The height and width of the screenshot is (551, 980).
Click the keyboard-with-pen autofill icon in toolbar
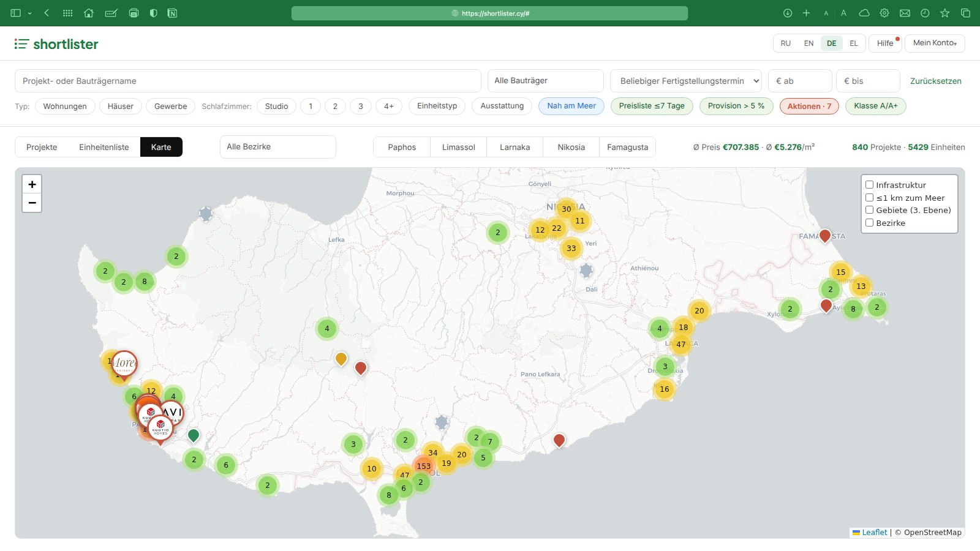(x=111, y=13)
